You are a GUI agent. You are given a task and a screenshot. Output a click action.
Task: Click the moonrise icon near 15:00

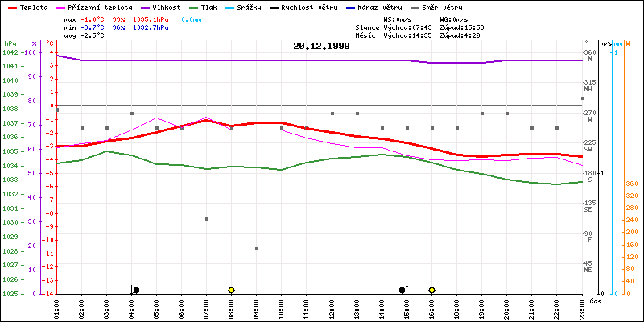404,290
